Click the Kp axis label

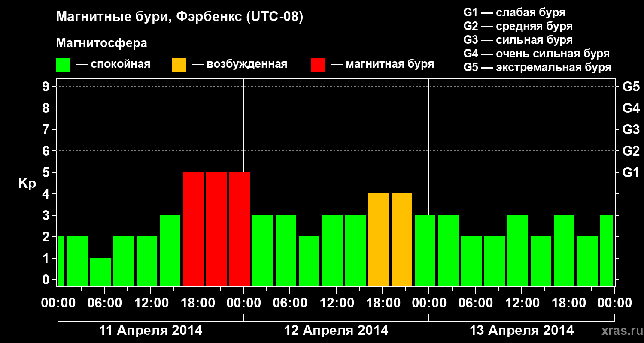pos(27,184)
